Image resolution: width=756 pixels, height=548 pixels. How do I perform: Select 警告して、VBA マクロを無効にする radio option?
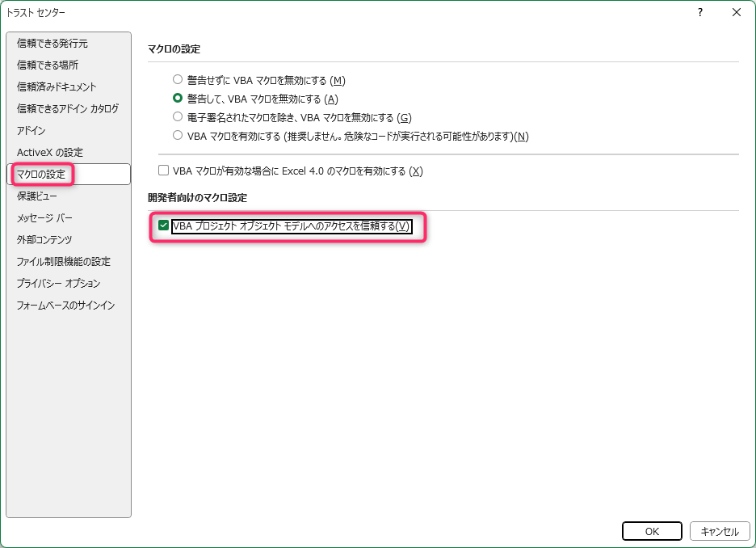(x=178, y=99)
